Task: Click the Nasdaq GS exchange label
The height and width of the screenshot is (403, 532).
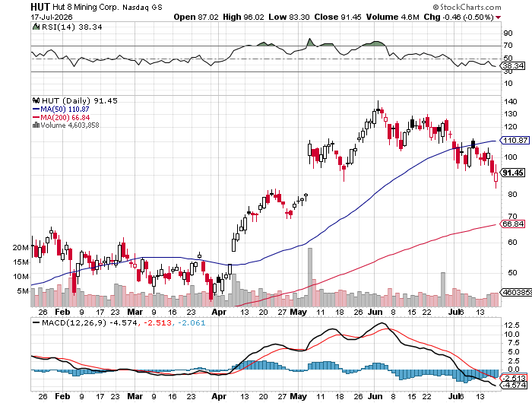Action: tap(142, 7)
